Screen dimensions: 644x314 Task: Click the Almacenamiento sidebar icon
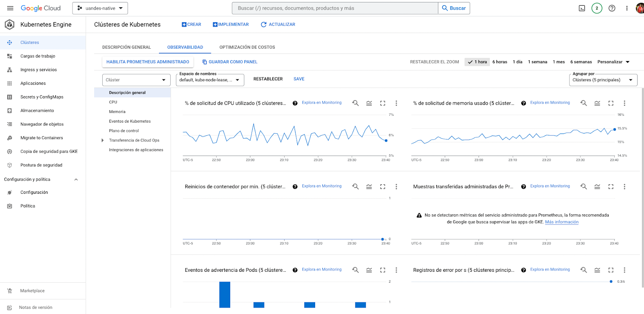[x=10, y=111]
